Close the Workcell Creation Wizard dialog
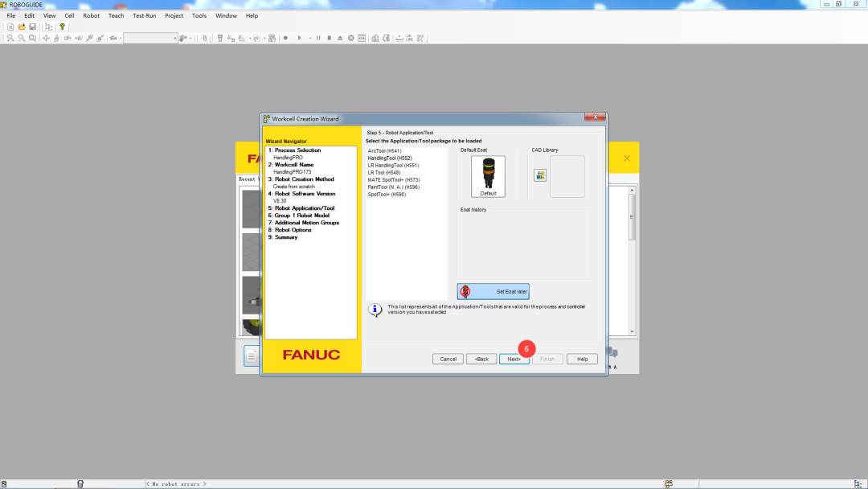Image resolution: width=868 pixels, height=489 pixels. [595, 117]
